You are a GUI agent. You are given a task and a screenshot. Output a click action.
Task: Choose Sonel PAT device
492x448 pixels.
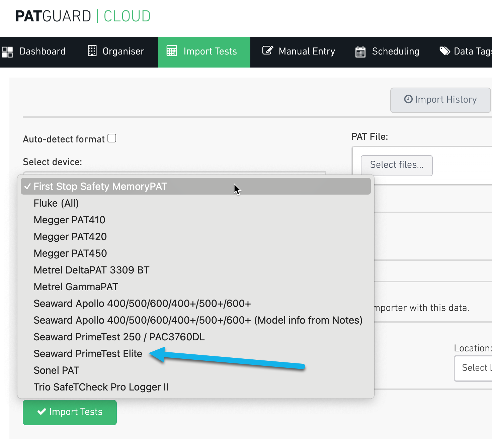(x=196, y=370)
